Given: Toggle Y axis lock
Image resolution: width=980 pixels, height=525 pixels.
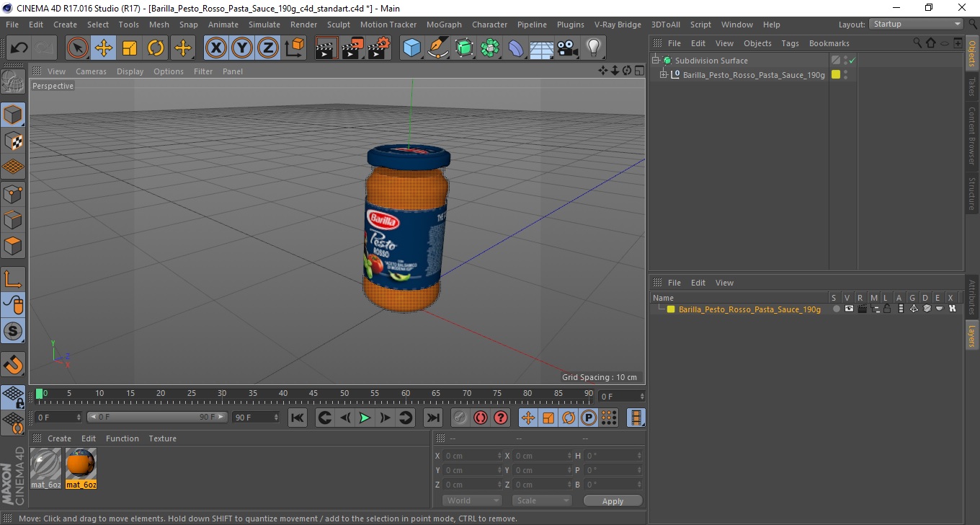Looking at the screenshot, I should [x=242, y=48].
